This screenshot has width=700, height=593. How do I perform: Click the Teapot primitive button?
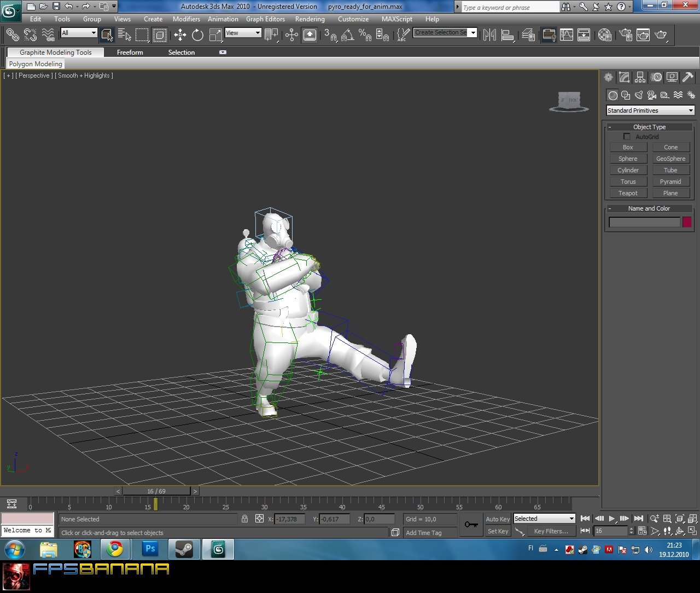(627, 193)
